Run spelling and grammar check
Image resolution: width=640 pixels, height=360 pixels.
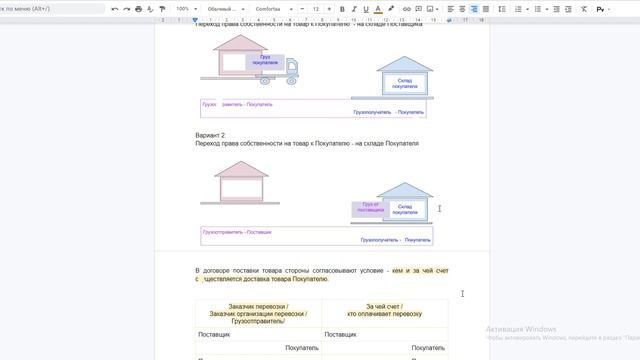click(150, 9)
